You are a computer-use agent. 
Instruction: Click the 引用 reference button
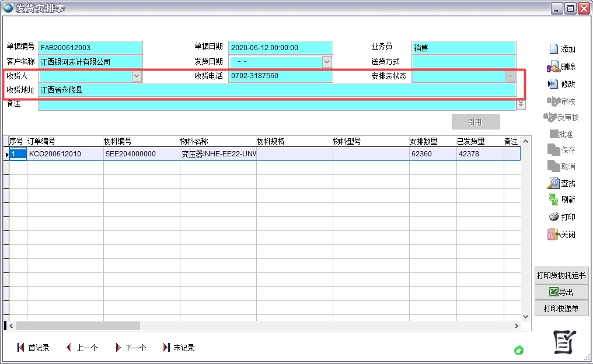(475, 121)
